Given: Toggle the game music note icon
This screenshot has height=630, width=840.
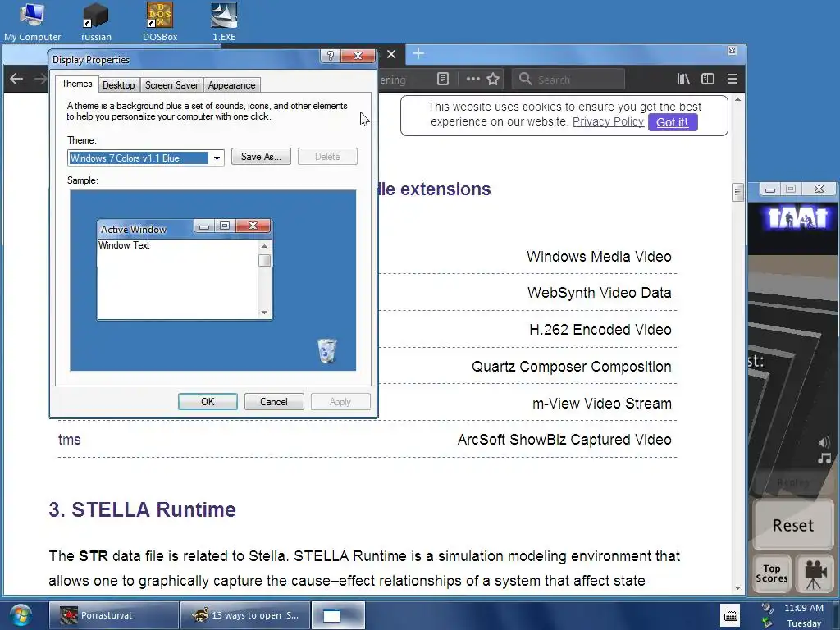Looking at the screenshot, I should [824, 459].
